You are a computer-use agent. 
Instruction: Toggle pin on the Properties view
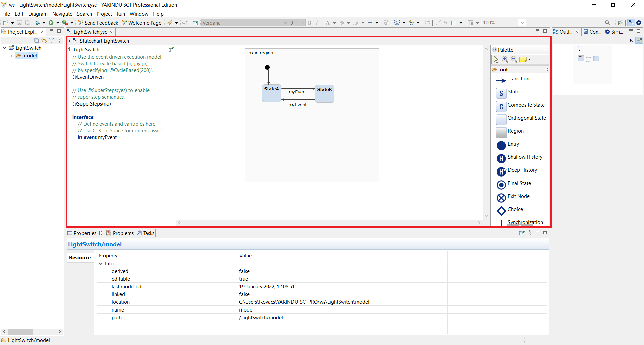(522, 233)
